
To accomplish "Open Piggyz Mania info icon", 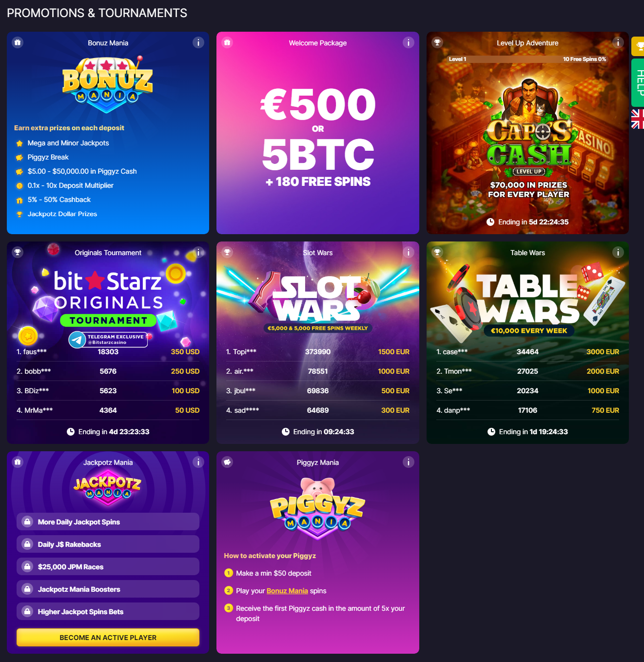I will (x=408, y=462).
